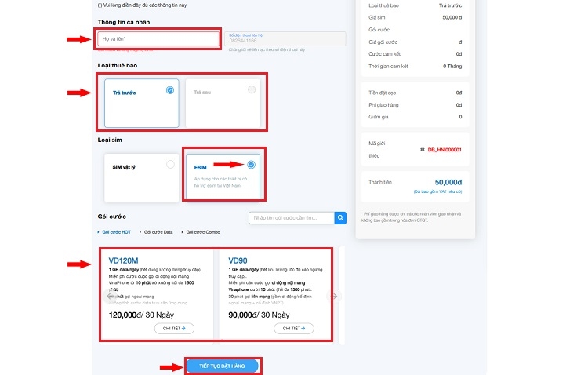
Task: Click the Họ và tên input field
Action: 158,38
